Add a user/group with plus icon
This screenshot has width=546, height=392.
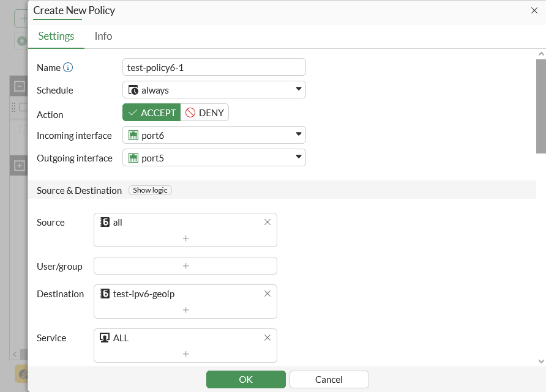click(x=185, y=265)
